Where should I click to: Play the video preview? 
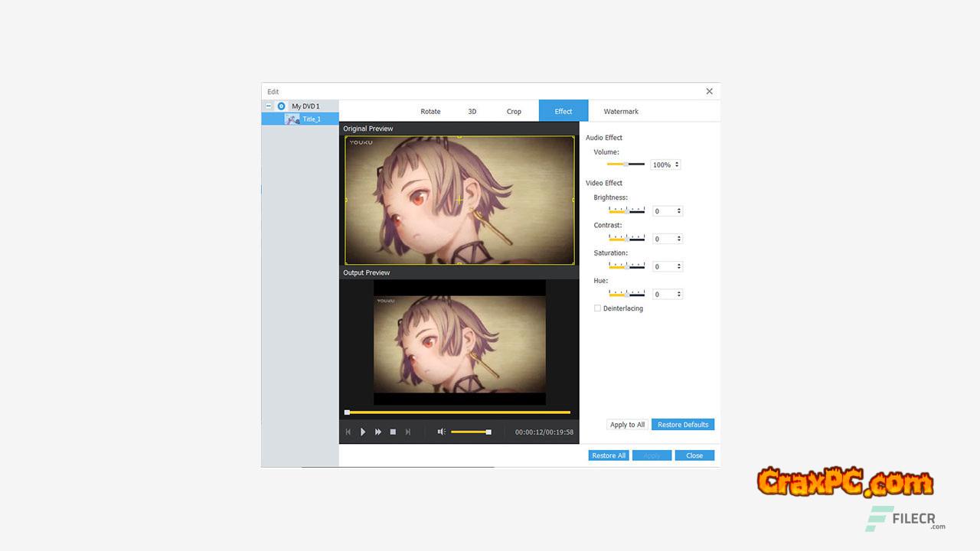[363, 432]
